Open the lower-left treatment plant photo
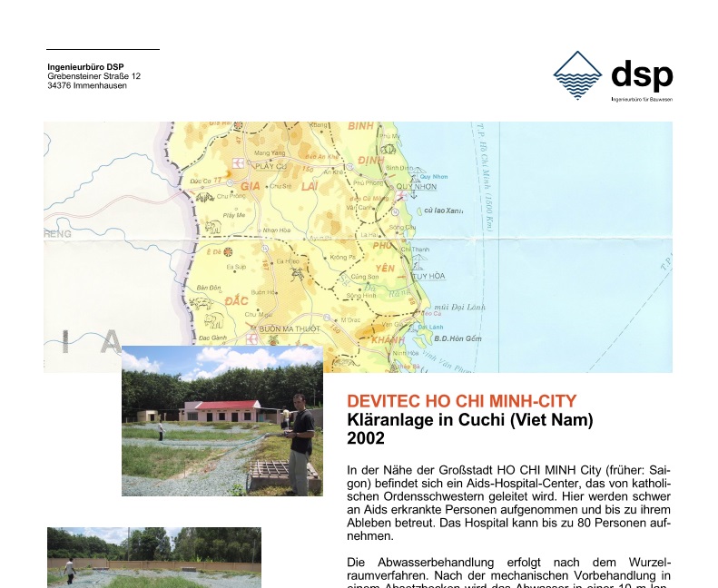This screenshot has width=718, height=588. click(153, 557)
